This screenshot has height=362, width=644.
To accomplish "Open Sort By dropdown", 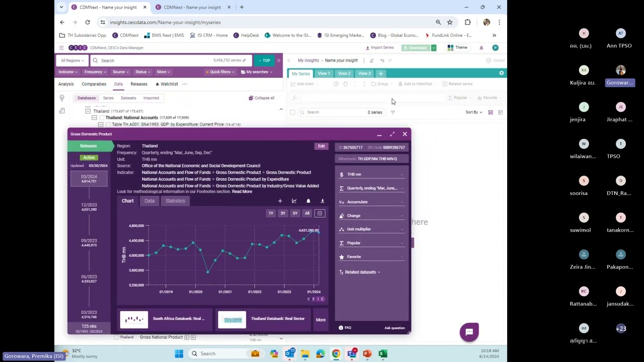I will coord(473,112).
